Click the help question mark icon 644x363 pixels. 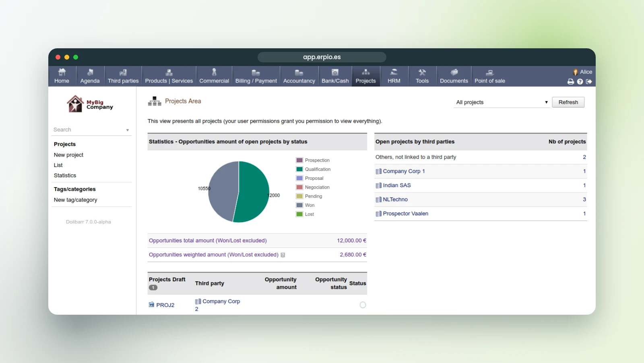580,82
